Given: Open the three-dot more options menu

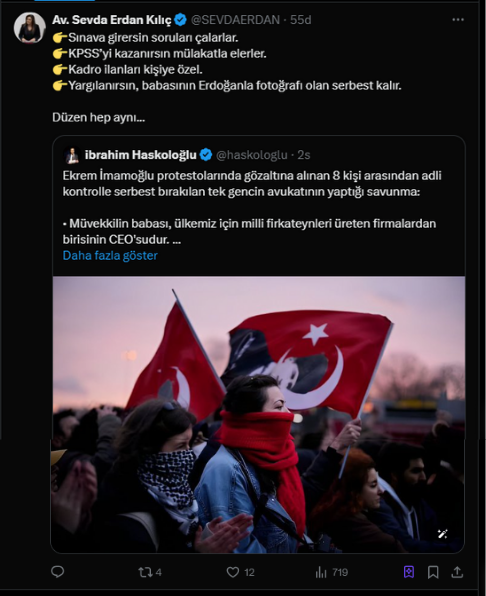Looking at the screenshot, I should pyautogui.click(x=458, y=19).
